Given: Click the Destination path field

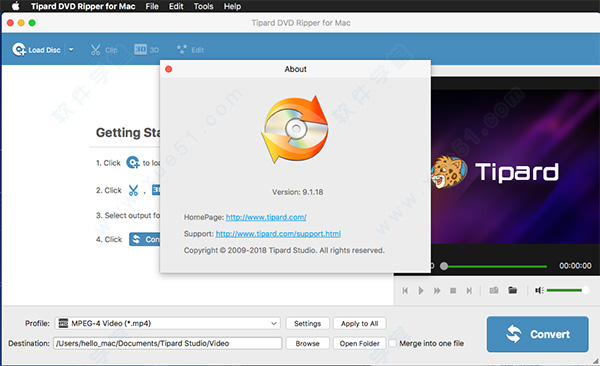Looking at the screenshot, I should 168,343.
